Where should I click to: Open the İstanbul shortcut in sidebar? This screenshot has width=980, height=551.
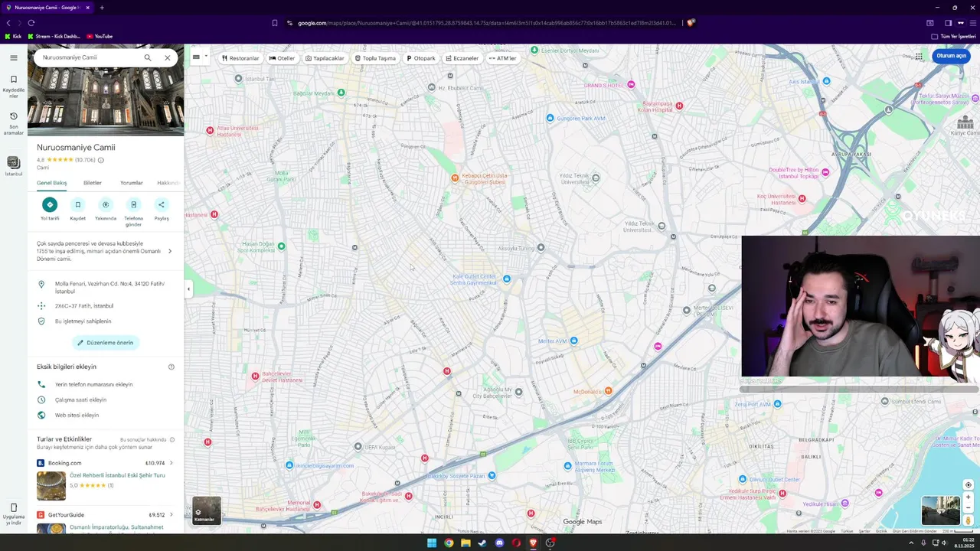pos(14,165)
